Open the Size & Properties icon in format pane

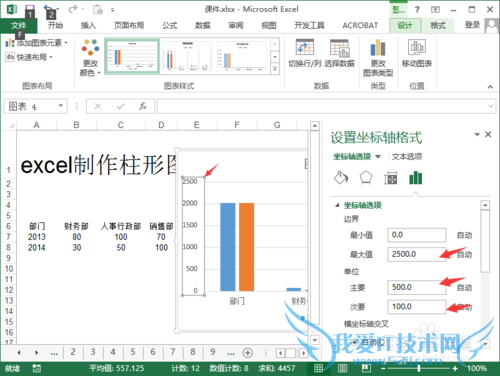pyautogui.click(x=391, y=178)
